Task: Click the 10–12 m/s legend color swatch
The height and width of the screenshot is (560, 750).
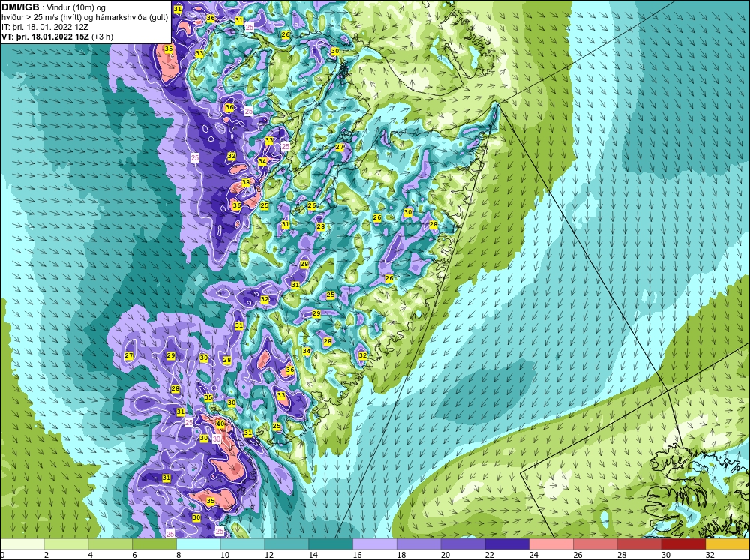Action: (x=242, y=544)
